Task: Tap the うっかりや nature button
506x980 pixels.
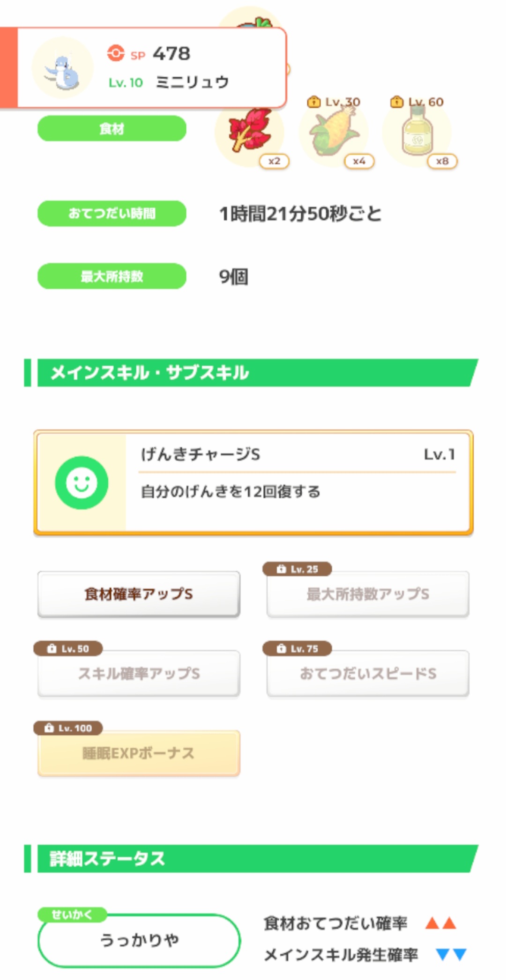Action: [x=139, y=940]
